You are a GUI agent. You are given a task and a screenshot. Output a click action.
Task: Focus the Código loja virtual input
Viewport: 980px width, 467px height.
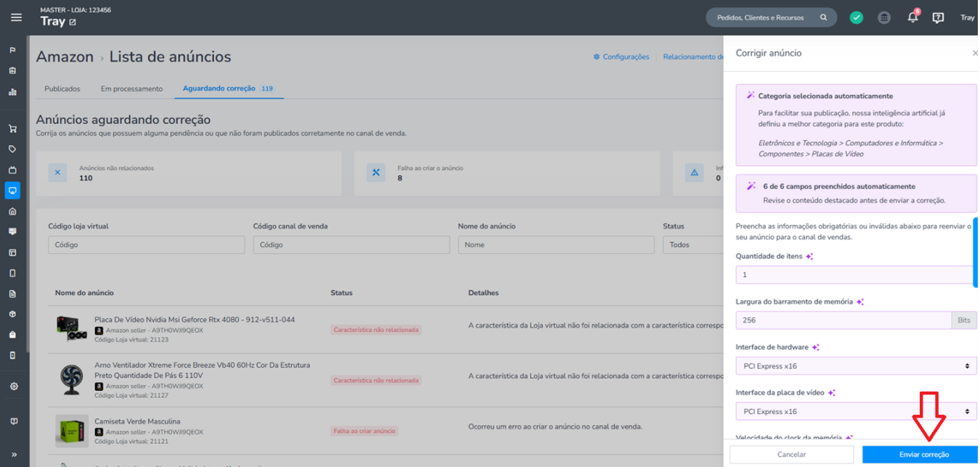[x=147, y=245]
